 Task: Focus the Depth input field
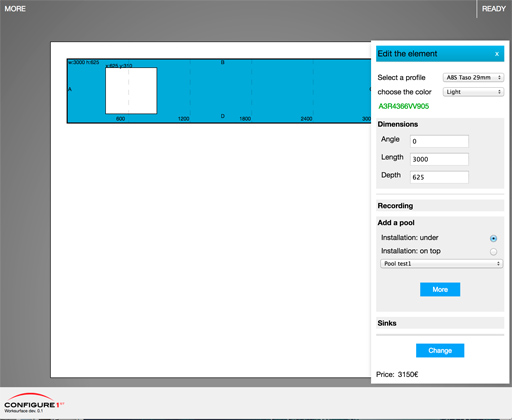pos(439,177)
